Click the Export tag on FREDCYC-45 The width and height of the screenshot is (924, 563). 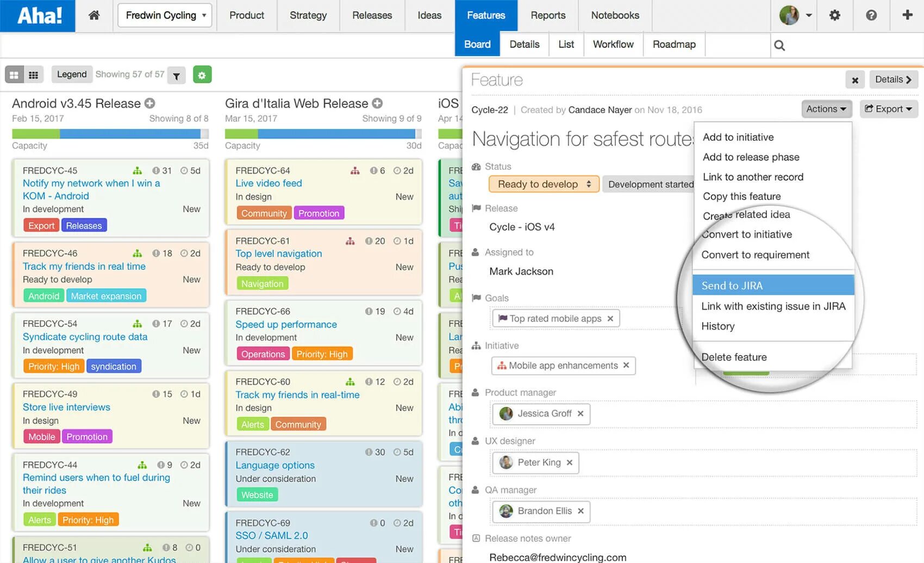click(41, 225)
